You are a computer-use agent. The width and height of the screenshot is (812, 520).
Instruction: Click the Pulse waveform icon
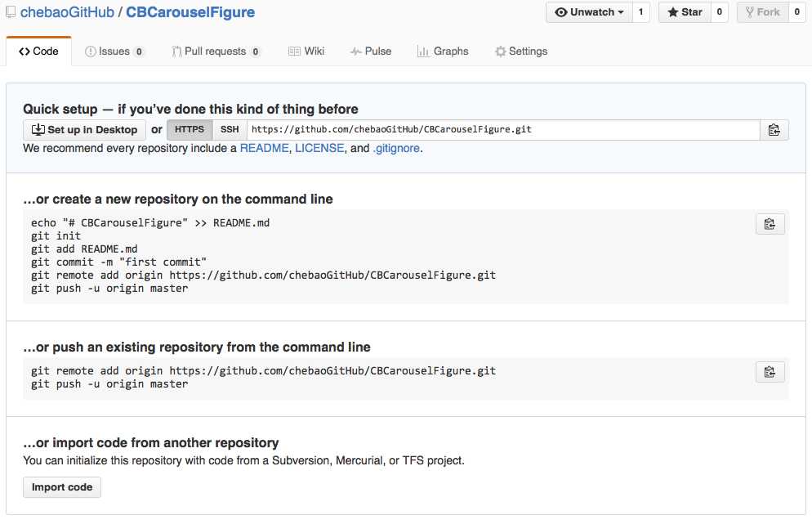click(356, 52)
